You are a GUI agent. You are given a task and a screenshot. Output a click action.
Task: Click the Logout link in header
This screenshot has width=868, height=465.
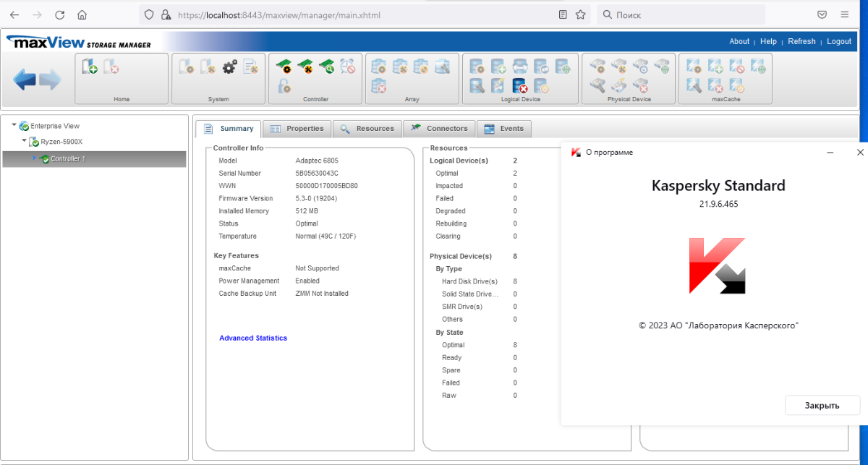tap(839, 42)
